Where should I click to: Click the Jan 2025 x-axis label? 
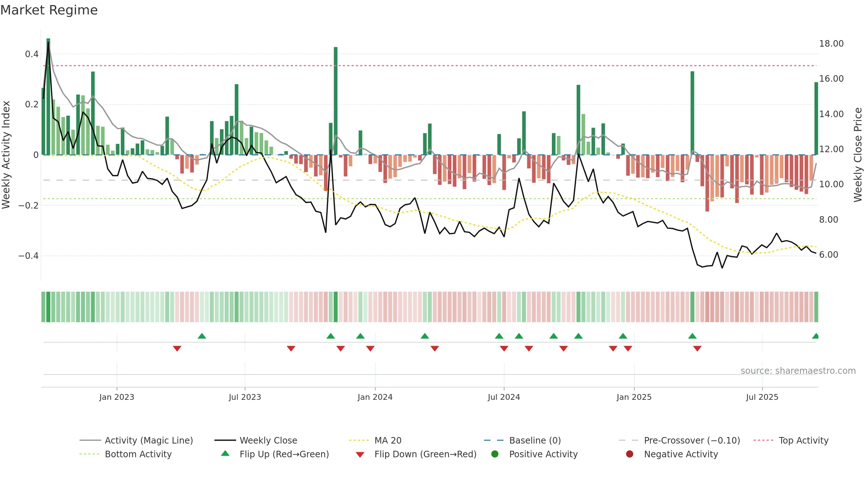click(634, 397)
